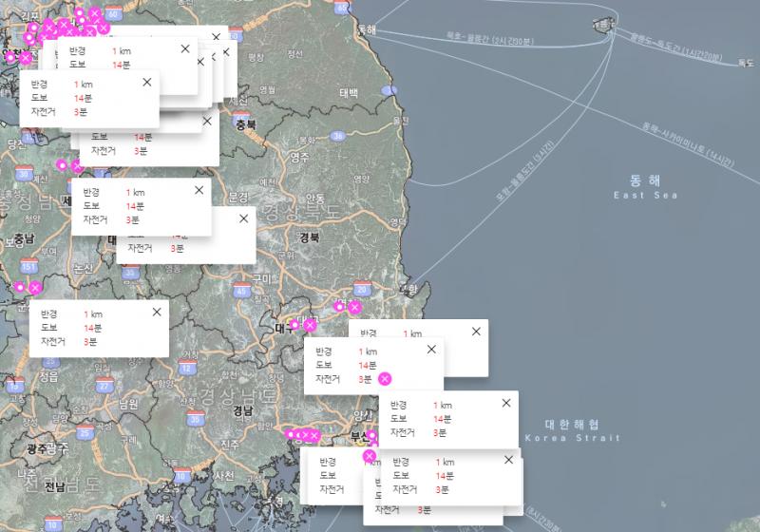Click the pink X marker beside the 인천 circle
Image resolution: width=760 pixels, height=532 pixels.
(26, 58)
